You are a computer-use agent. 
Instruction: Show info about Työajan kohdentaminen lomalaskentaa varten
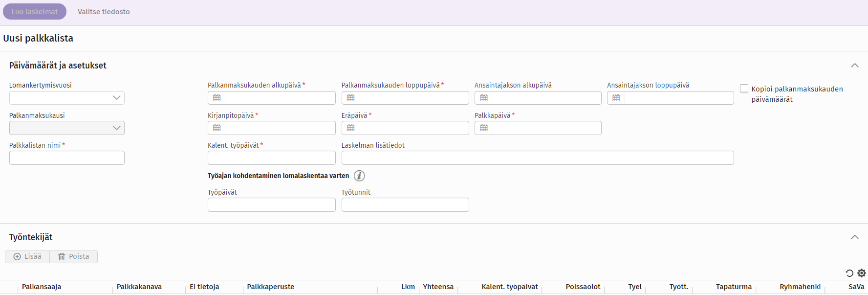coord(359,176)
